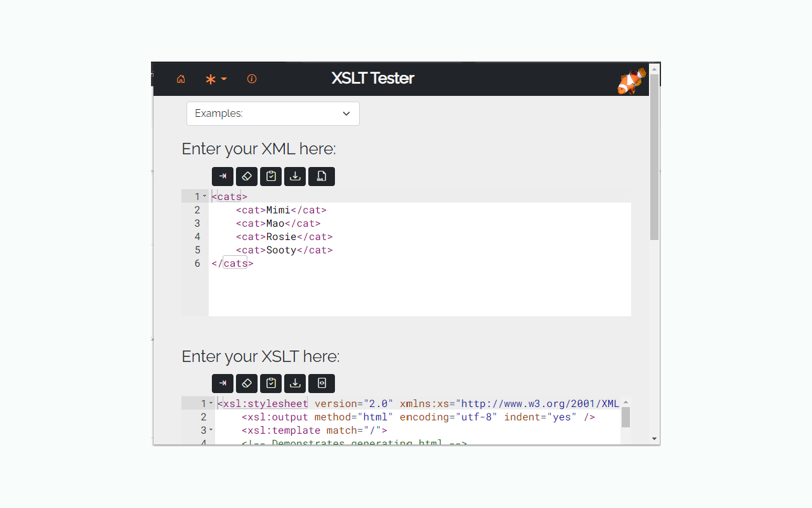The width and height of the screenshot is (812, 508).
Task: Clear the XML editor with the eraser
Action: [x=247, y=176]
